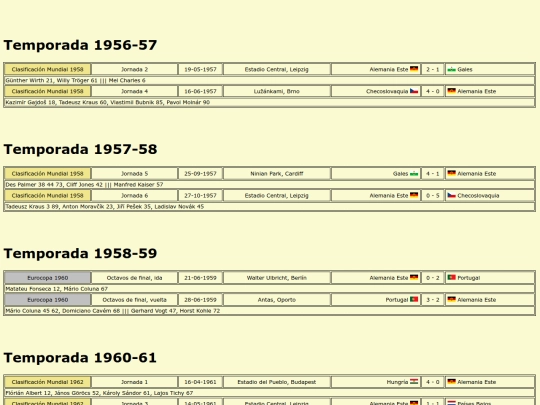The width and height of the screenshot is (540, 405).
Task: Click the scorers line starting 'Mário Coluna 45 62'
Action: [270, 311]
